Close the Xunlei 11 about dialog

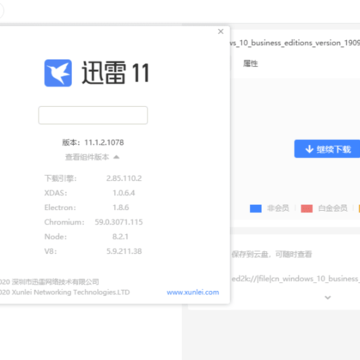pos(221,32)
